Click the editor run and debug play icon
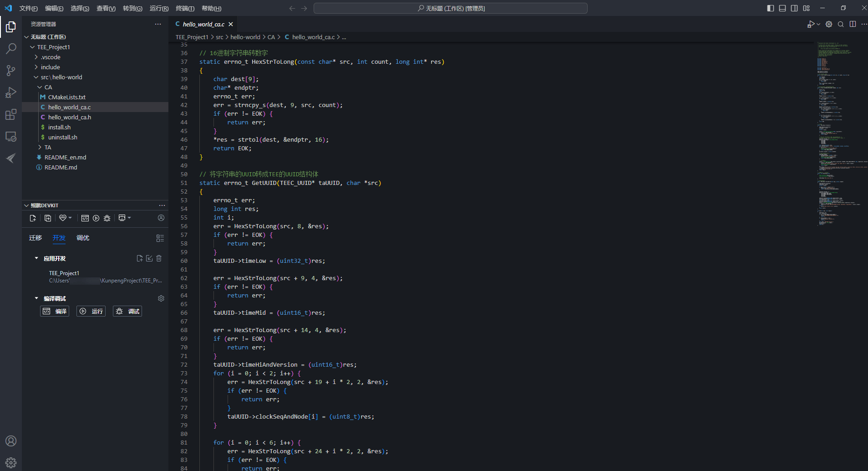868x471 pixels. tap(811, 24)
